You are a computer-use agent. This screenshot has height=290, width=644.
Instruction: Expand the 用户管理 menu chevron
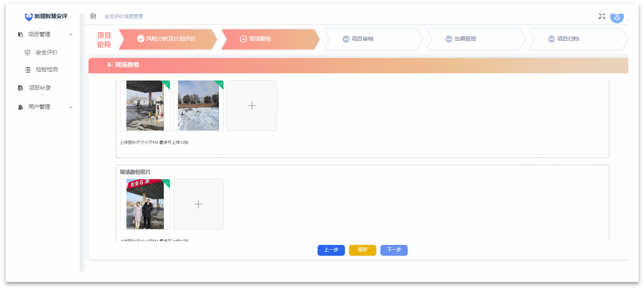coord(71,107)
